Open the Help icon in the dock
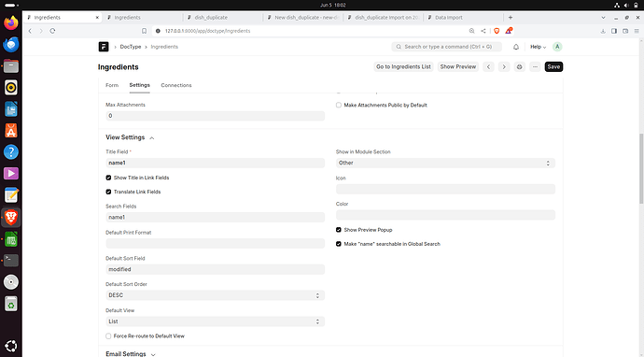This screenshot has height=357, width=644. [x=11, y=152]
